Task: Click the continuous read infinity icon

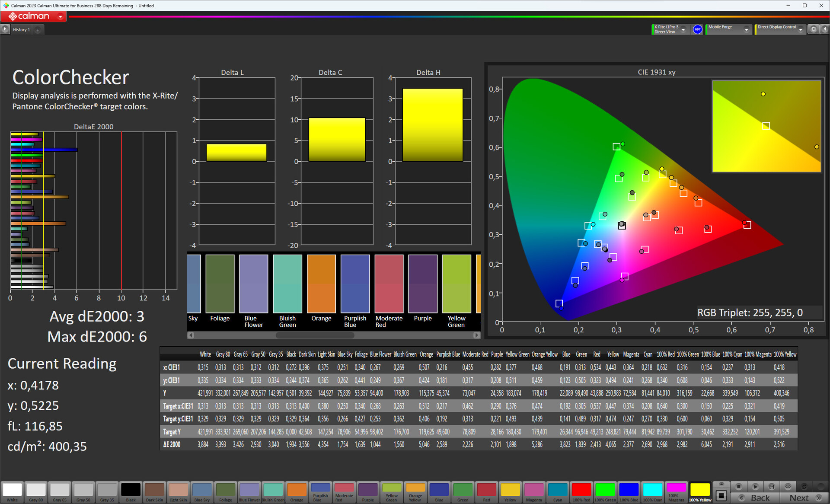Action: point(788,487)
